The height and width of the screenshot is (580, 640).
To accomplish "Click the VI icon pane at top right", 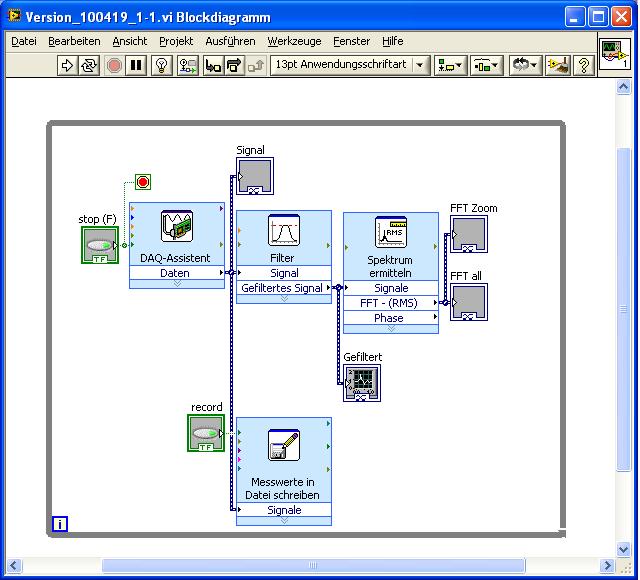I will (x=616, y=54).
